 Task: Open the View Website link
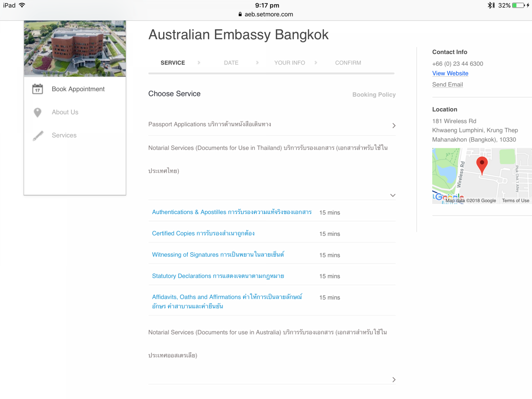pos(450,73)
